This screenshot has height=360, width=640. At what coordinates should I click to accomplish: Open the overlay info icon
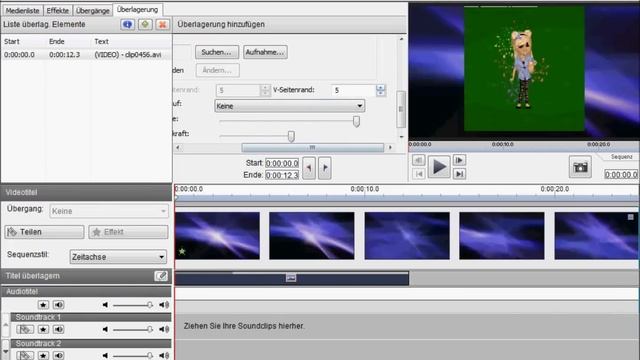tap(127, 24)
